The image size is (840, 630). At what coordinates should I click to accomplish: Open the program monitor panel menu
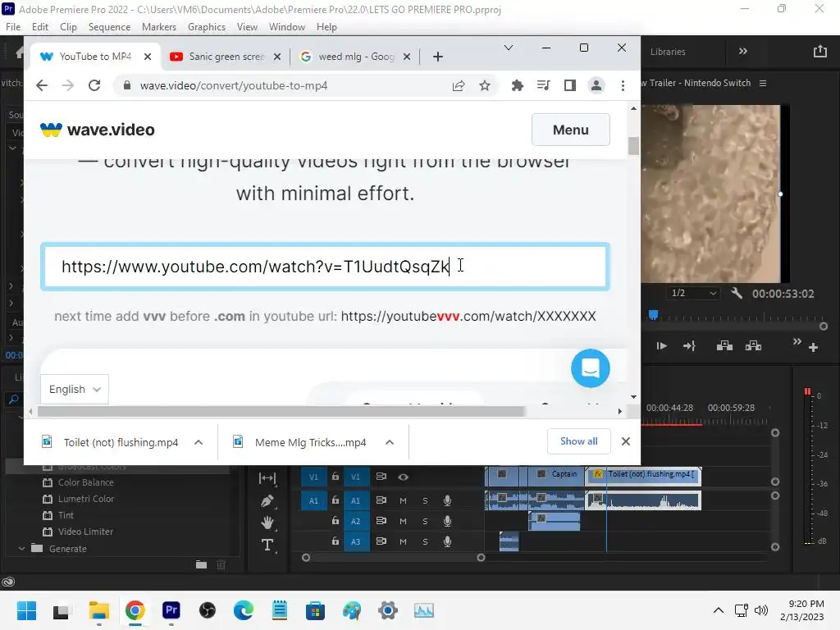point(763,83)
